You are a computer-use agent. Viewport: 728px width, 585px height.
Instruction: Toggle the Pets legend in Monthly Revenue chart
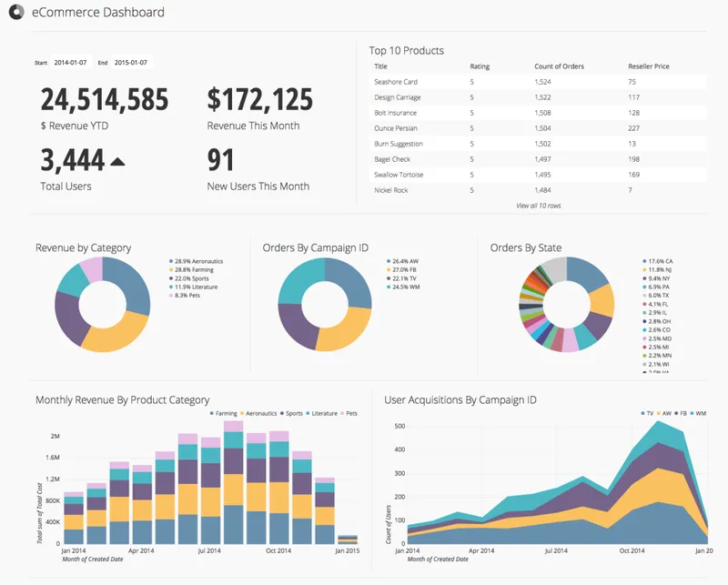pyautogui.click(x=349, y=413)
